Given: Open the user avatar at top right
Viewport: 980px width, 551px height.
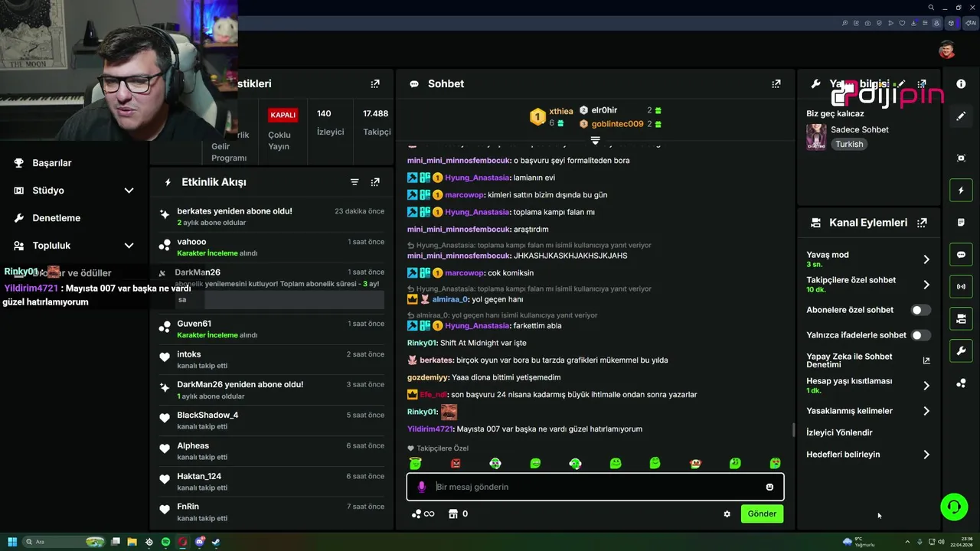Looking at the screenshot, I should (947, 50).
